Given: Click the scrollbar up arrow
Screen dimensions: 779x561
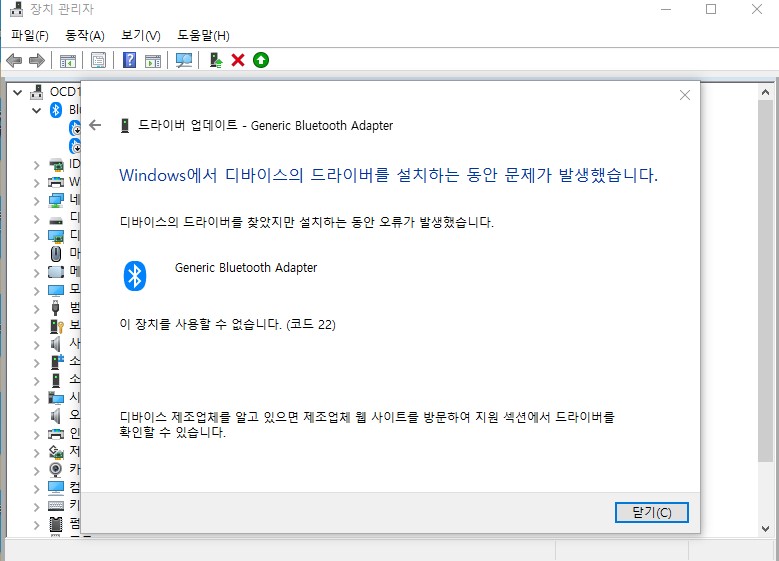Looking at the screenshot, I should click(x=765, y=92).
